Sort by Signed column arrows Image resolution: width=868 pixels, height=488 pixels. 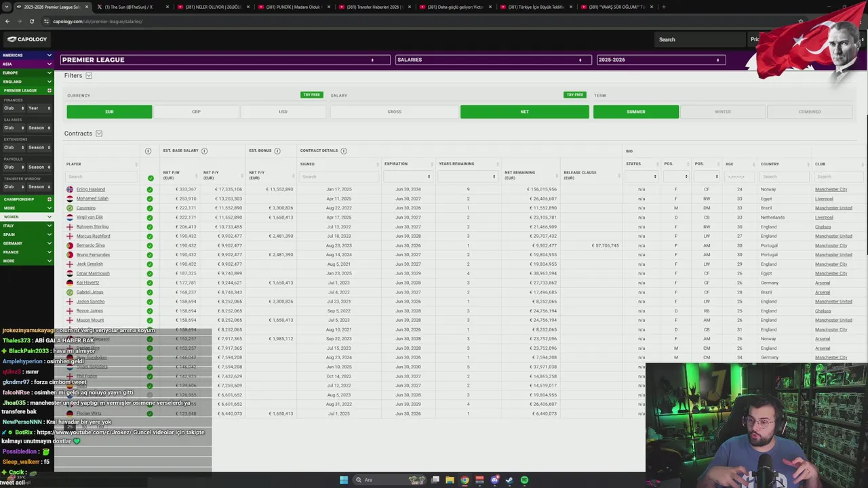[x=378, y=164]
